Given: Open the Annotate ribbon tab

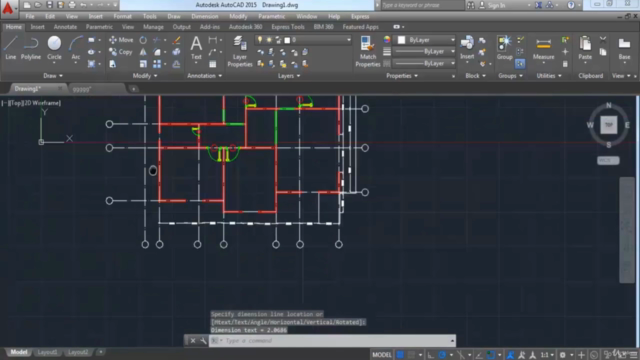Looking at the screenshot, I should [x=65, y=27].
